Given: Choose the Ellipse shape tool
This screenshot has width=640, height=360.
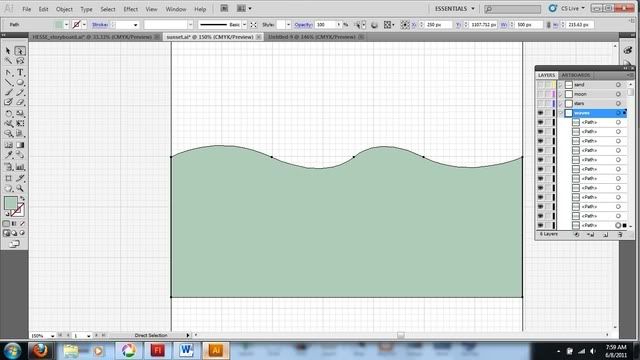Looking at the screenshot, I should [20, 82].
